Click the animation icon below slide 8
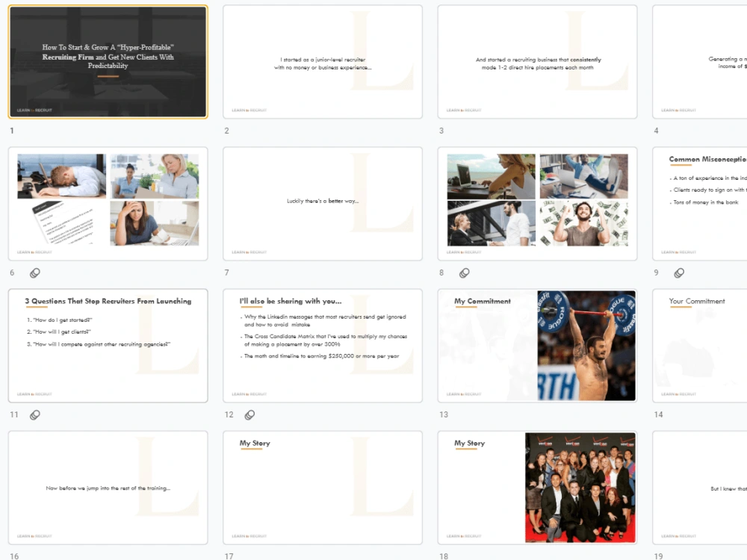747x560 pixels. click(x=465, y=273)
